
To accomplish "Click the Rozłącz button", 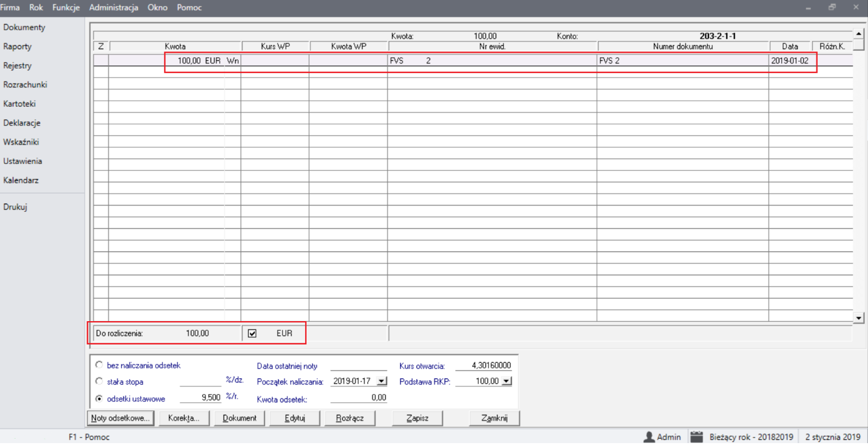I will (350, 418).
